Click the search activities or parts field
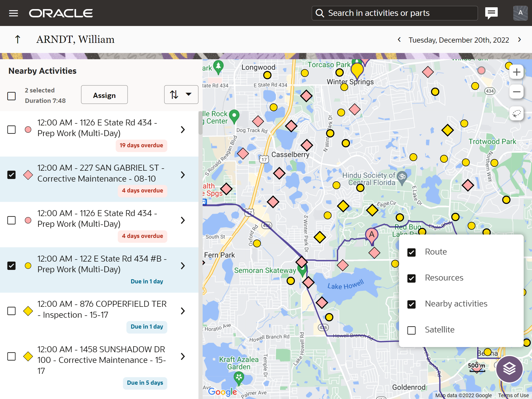Image resolution: width=532 pixels, height=399 pixels. point(395,13)
